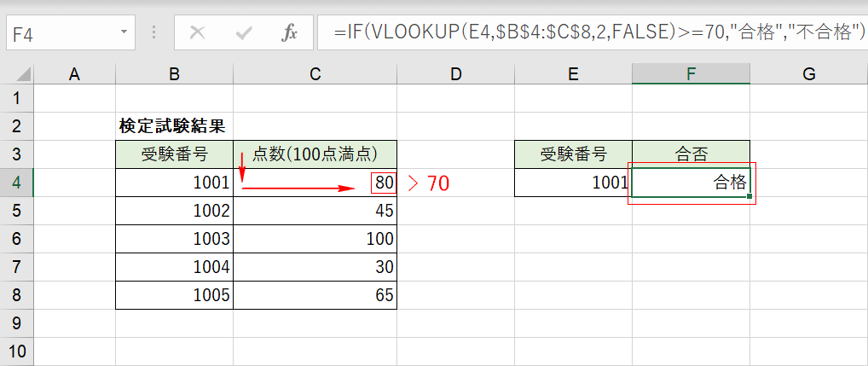
Task: Select column E header
Action: click(x=573, y=74)
